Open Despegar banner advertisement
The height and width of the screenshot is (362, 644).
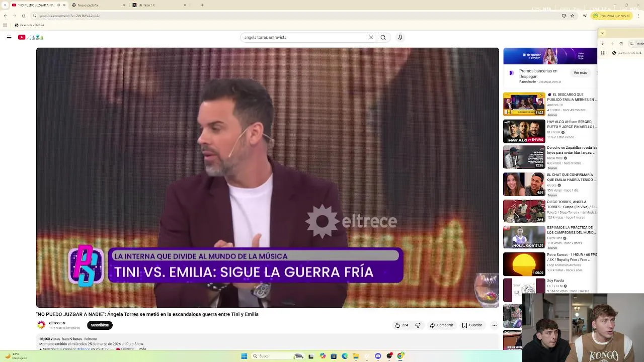pos(550,56)
